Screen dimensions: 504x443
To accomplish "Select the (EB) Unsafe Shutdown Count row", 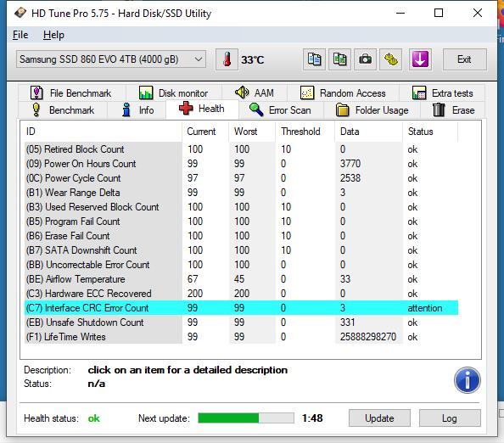I will click(x=241, y=322).
